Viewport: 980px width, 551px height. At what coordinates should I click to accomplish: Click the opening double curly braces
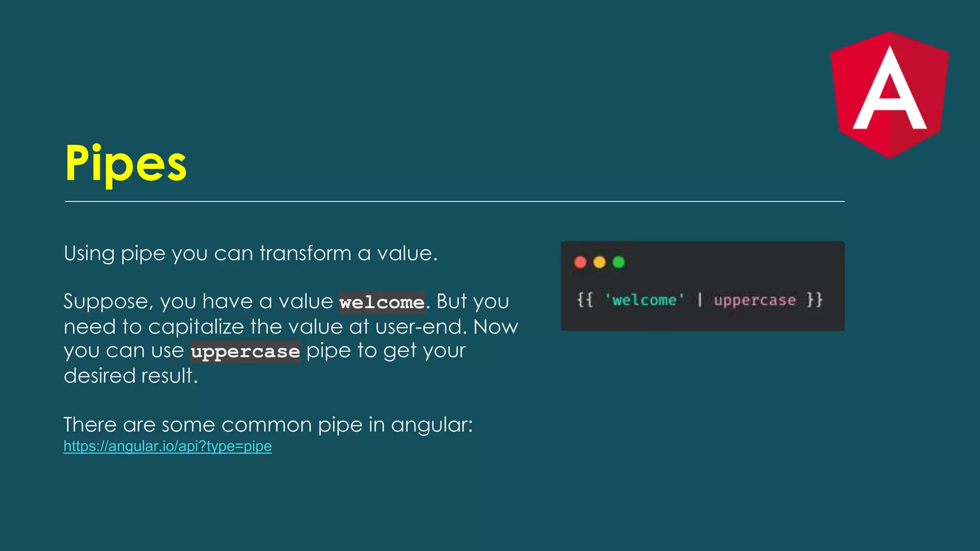585,300
